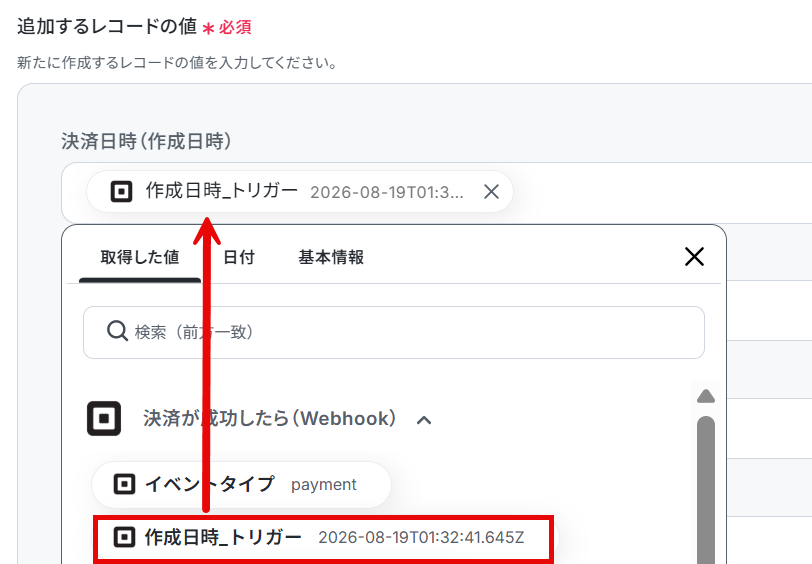Choose the イベントタイプ payment value

tap(241, 485)
